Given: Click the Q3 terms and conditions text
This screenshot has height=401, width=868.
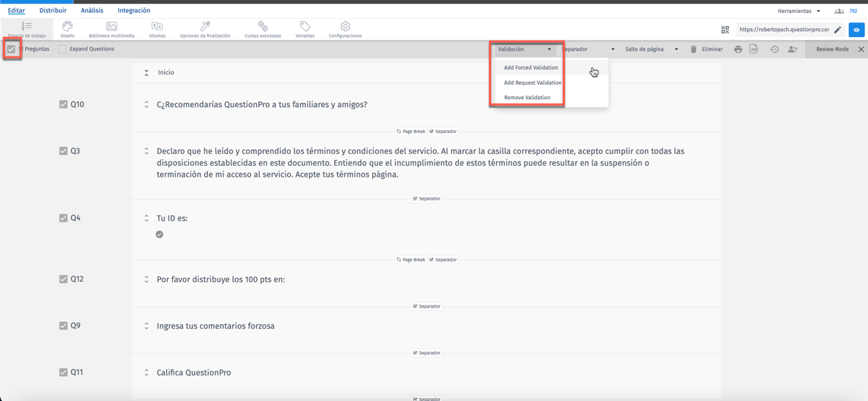Looking at the screenshot, I should tap(420, 163).
